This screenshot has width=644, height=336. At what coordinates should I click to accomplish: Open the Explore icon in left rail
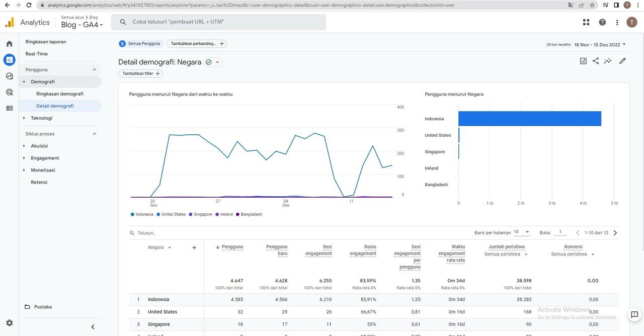pyautogui.click(x=9, y=76)
